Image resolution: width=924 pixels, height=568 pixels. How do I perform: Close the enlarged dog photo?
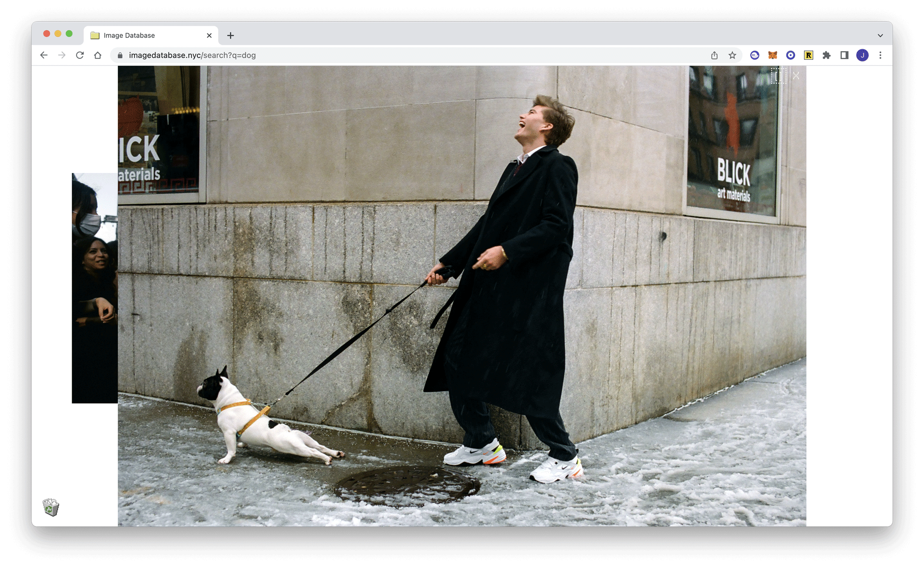[x=796, y=76]
